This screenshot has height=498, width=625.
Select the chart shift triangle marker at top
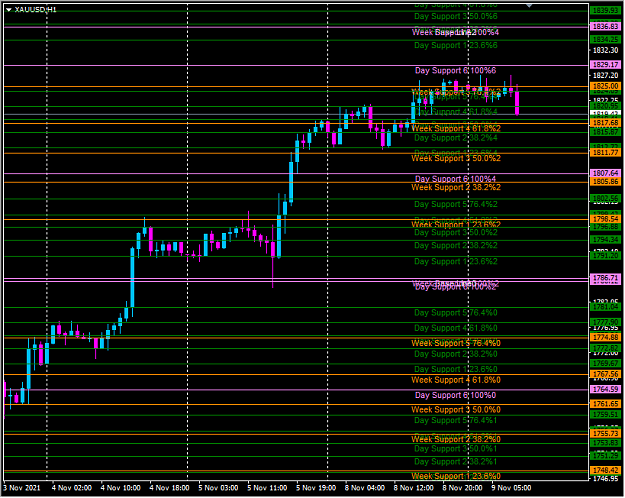coord(529,6)
